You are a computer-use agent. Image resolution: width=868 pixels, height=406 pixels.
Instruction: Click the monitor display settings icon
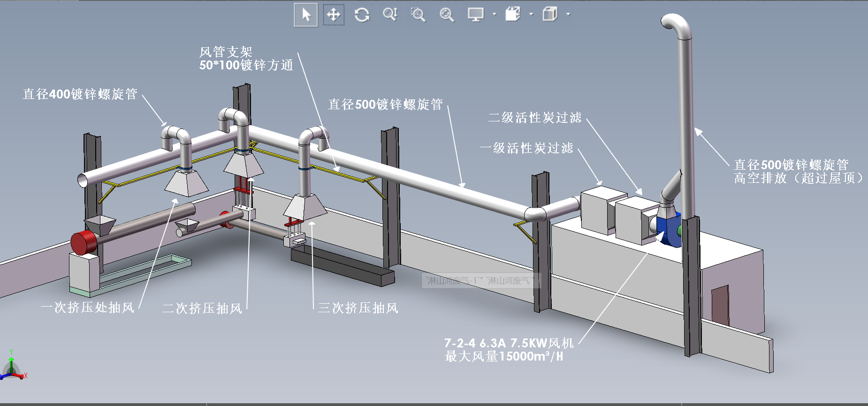pos(475,15)
